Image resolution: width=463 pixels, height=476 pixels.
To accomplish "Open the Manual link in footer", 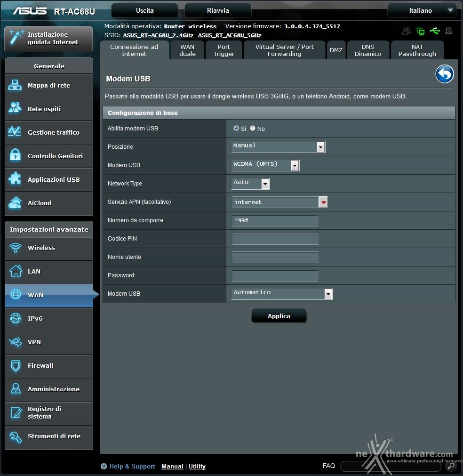I will (172, 466).
